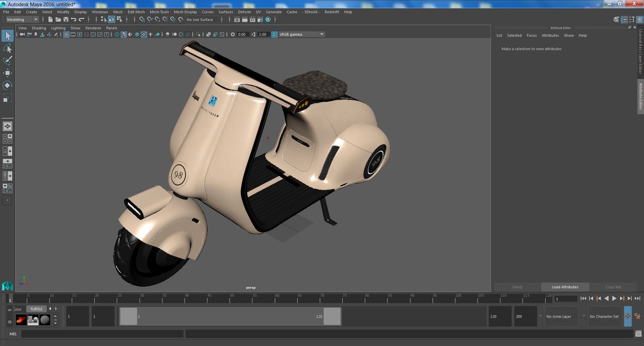Open the viewport Shading menu
644x346 pixels.
(x=39, y=28)
